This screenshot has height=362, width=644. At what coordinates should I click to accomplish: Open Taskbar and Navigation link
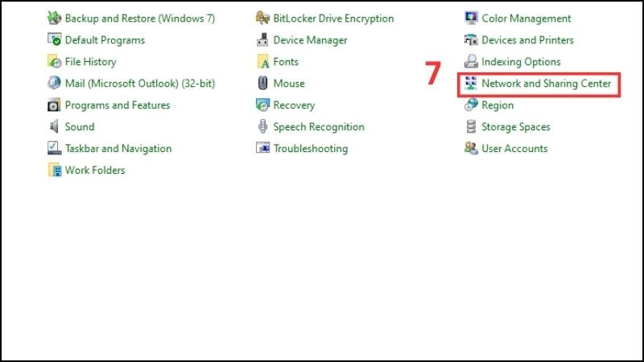pos(118,149)
